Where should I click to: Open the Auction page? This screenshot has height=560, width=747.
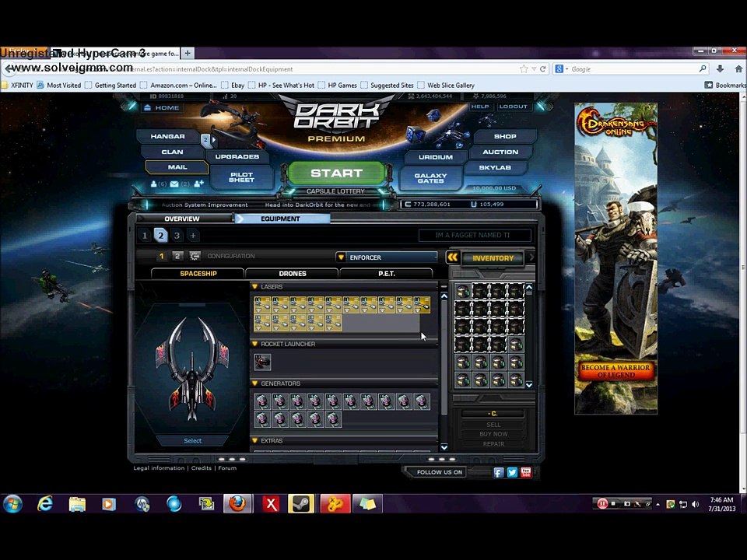point(500,152)
